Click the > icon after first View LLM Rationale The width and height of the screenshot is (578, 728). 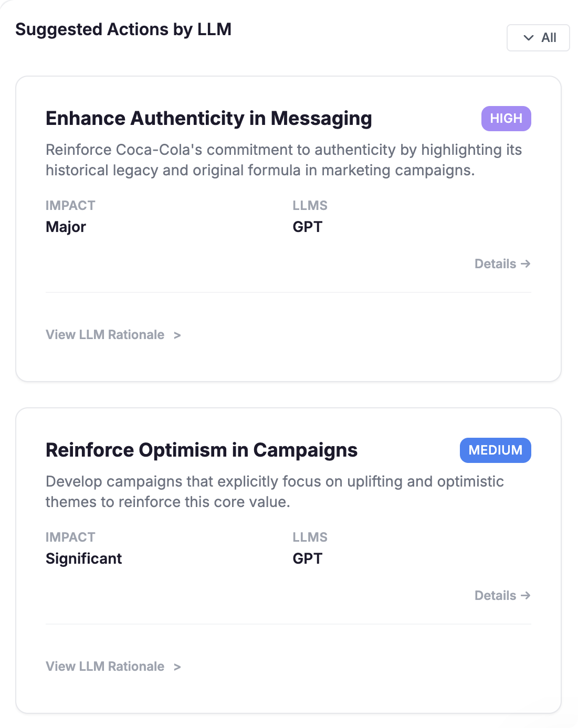pyautogui.click(x=177, y=335)
